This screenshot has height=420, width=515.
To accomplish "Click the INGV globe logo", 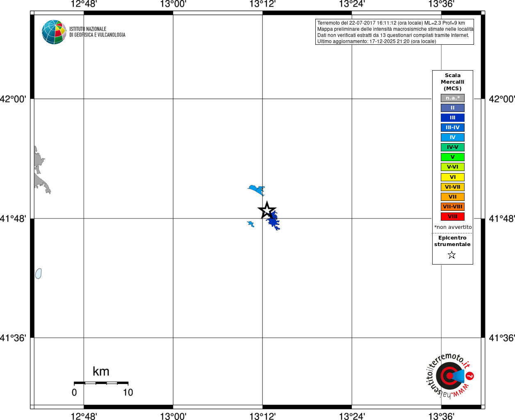I will pos(54,32).
